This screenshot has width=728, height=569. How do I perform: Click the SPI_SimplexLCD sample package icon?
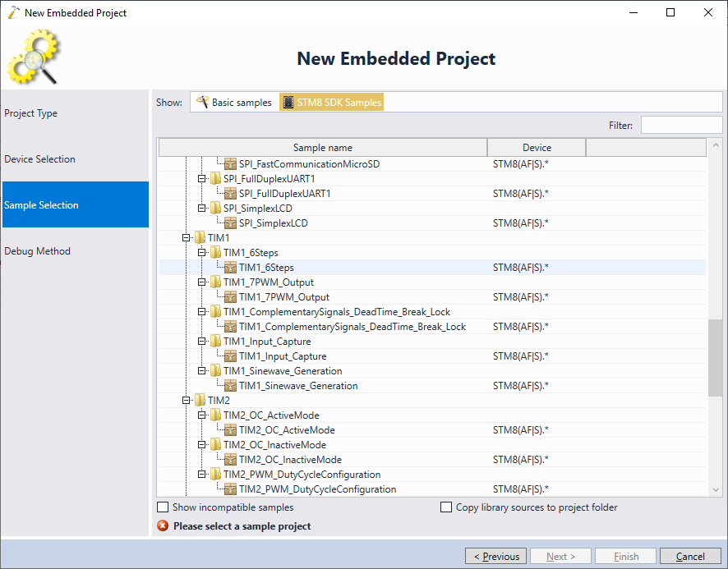pyautogui.click(x=230, y=223)
